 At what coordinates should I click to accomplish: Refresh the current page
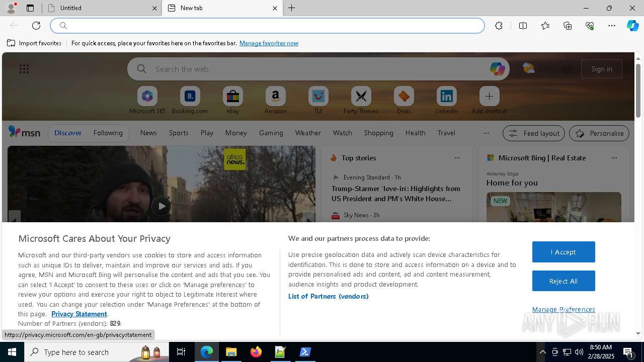tap(36, 26)
